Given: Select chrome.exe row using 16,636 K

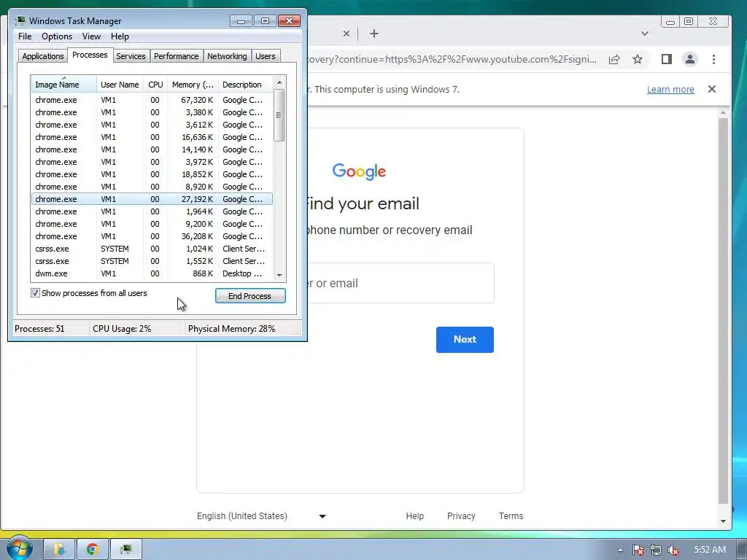Looking at the screenshot, I should [x=152, y=137].
